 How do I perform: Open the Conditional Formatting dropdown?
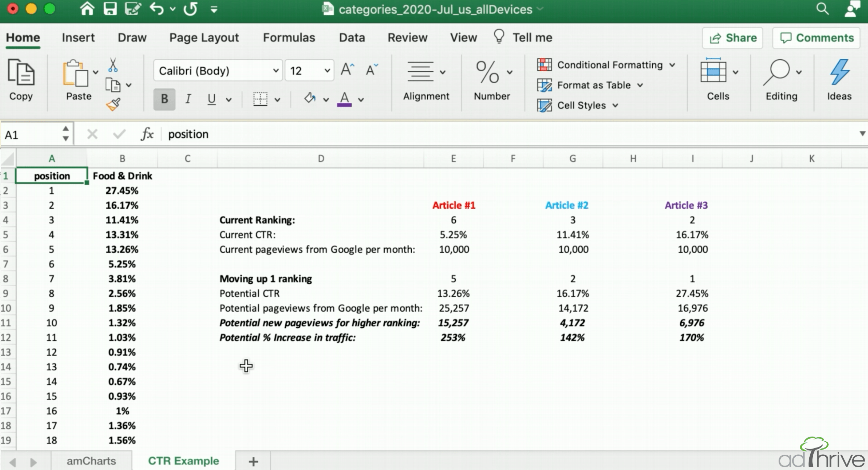pyautogui.click(x=606, y=65)
